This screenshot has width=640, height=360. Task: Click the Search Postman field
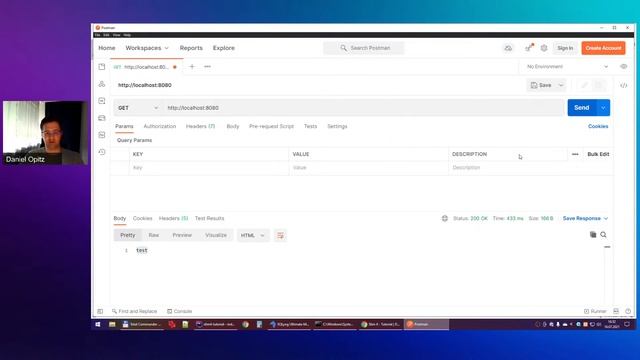364,48
